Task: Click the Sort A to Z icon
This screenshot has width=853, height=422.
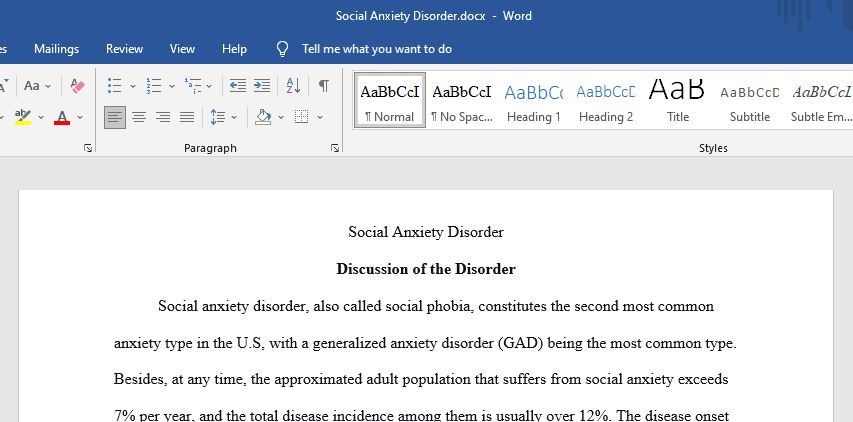Action: (293, 86)
